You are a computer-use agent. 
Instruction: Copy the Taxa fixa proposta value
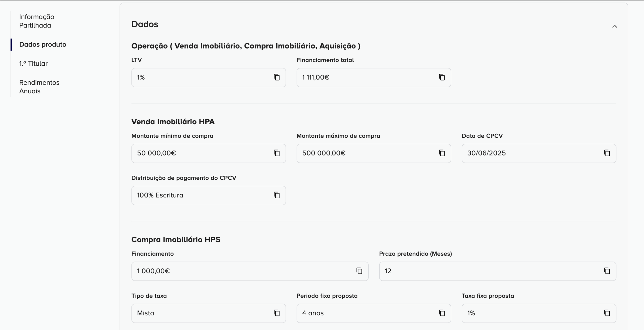(607, 313)
